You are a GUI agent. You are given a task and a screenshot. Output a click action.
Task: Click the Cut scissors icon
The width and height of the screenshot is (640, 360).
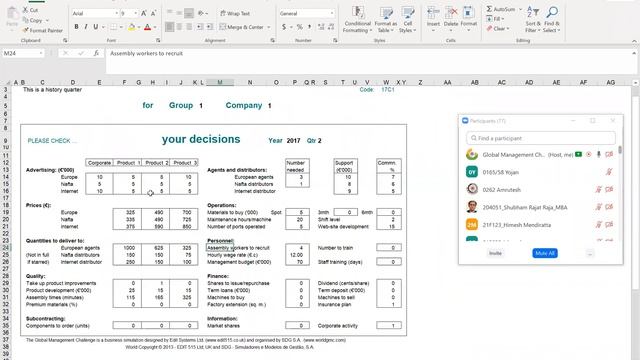click(x=25, y=10)
